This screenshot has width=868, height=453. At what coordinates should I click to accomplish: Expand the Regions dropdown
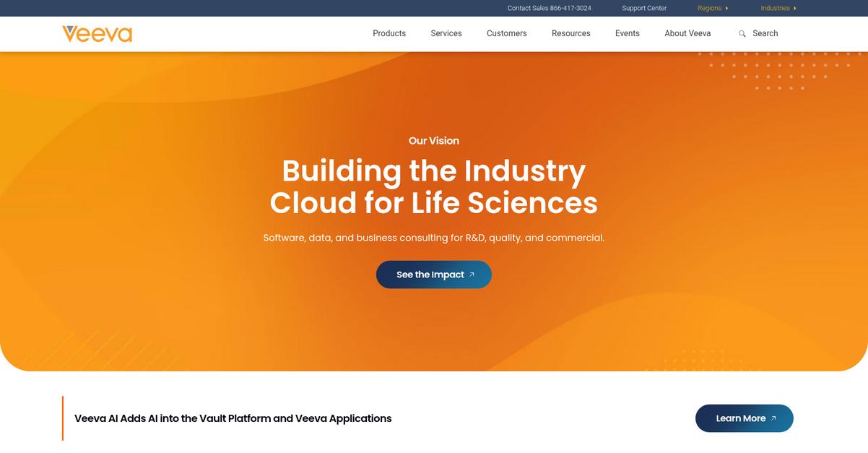pyautogui.click(x=713, y=8)
